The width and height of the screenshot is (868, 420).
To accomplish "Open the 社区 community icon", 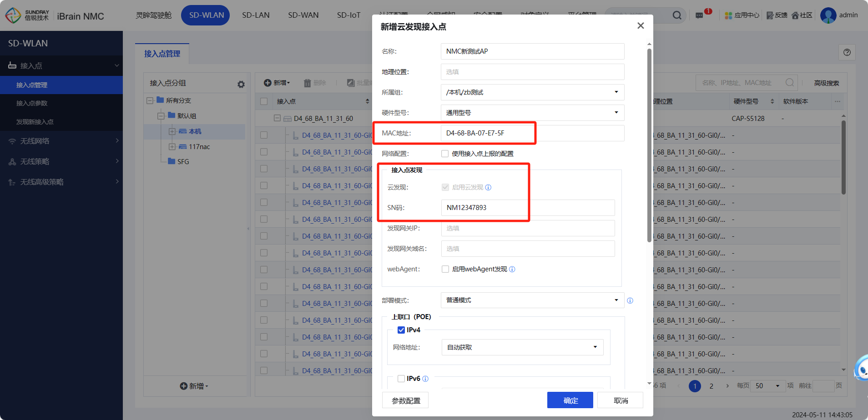I will (802, 15).
